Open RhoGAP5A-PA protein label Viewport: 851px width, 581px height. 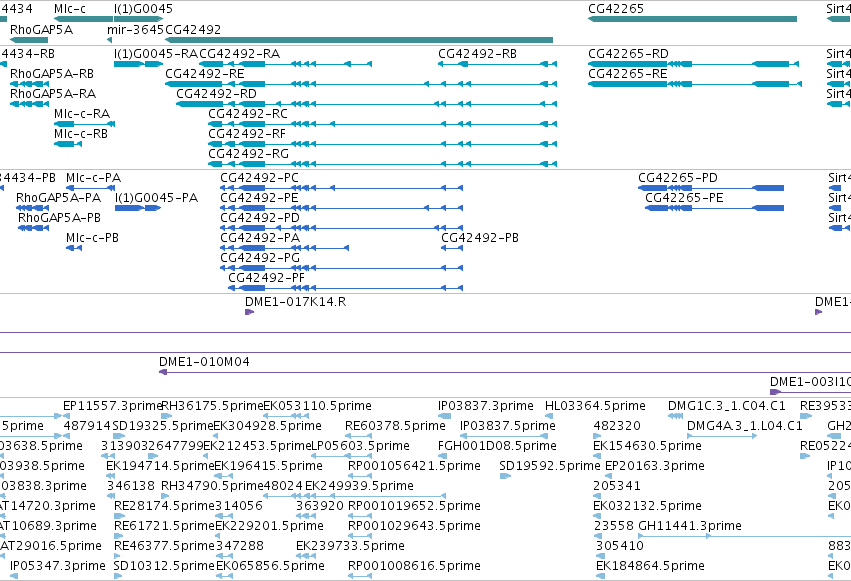(59, 197)
